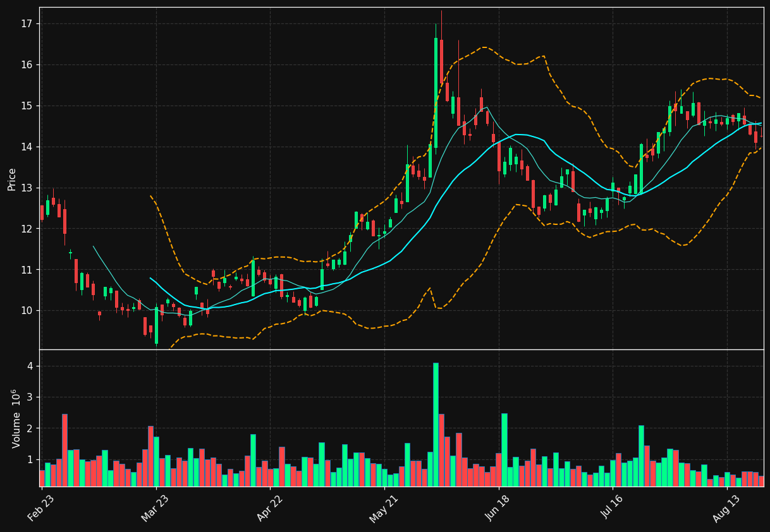770x532 pixels.
Task: Click the volume axis value 1
Action: (30, 459)
